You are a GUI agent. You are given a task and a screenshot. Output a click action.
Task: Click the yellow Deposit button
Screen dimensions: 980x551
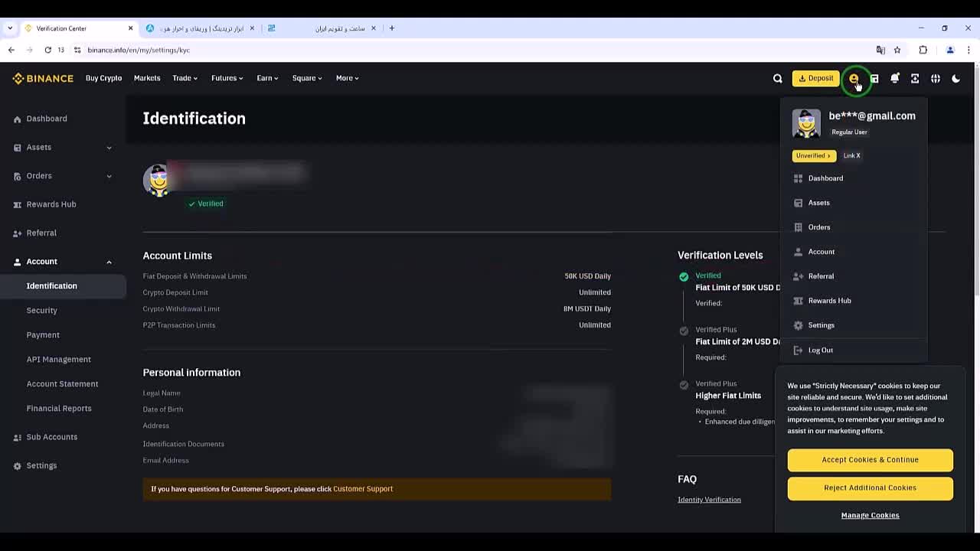click(815, 78)
